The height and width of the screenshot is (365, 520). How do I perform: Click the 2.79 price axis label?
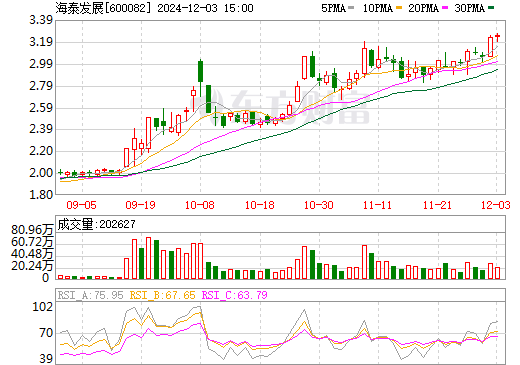coord(41,86)
